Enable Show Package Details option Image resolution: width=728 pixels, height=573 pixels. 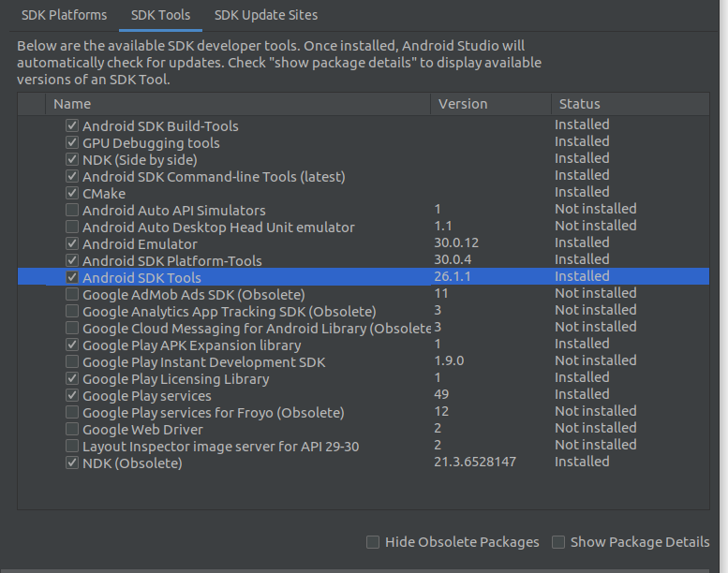[558, 542]
